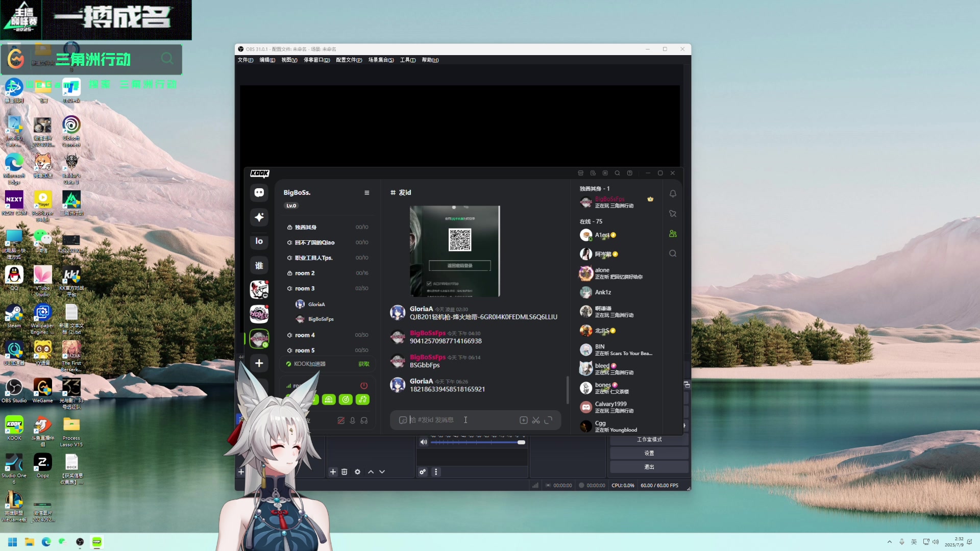
Task: Open OBS source properties gear icon
Action: pos(357,472)
